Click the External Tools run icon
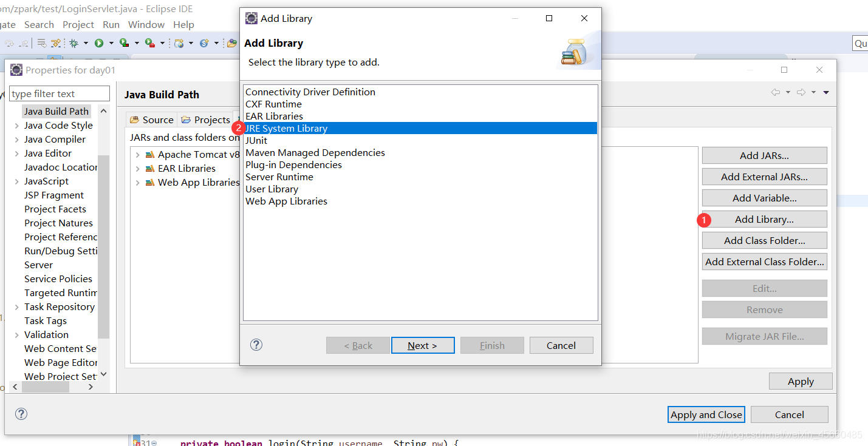The image size is (868, 446). click(148, 43)
